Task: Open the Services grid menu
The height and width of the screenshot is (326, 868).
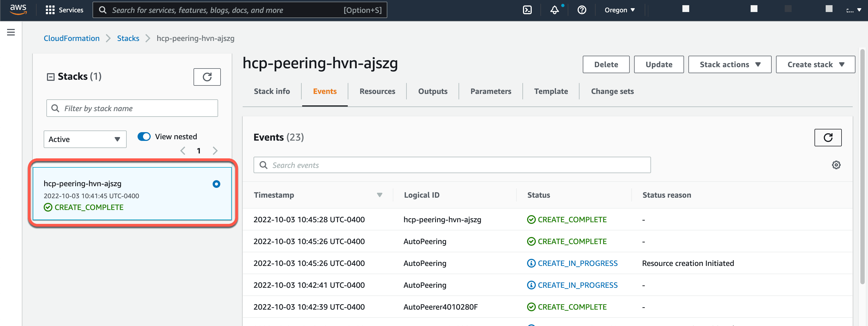Action: pyautogui.click(x=50, y=10)
